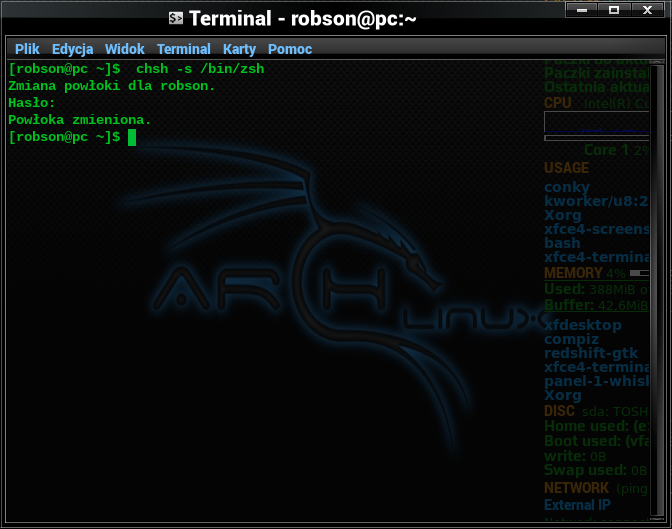Open the Karty menu
The height and width of the screenshot is (529, 672).
pos(239,49)
